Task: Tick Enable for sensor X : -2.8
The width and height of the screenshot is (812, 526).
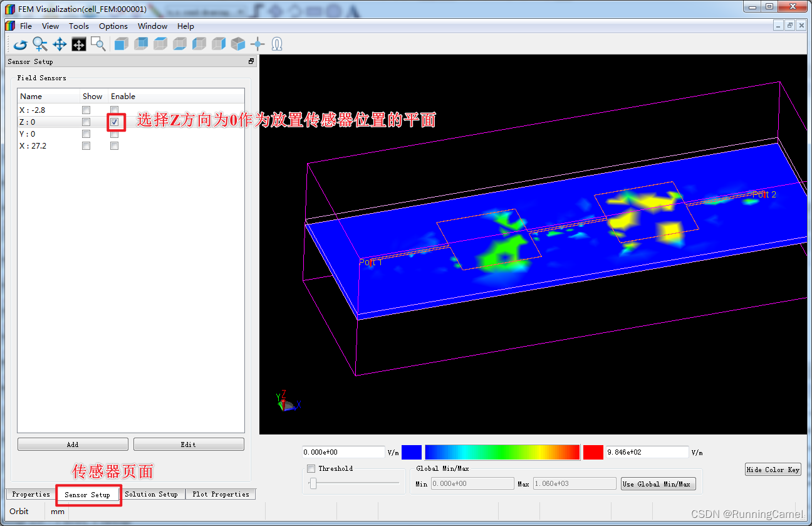Action: coord(114,110)
